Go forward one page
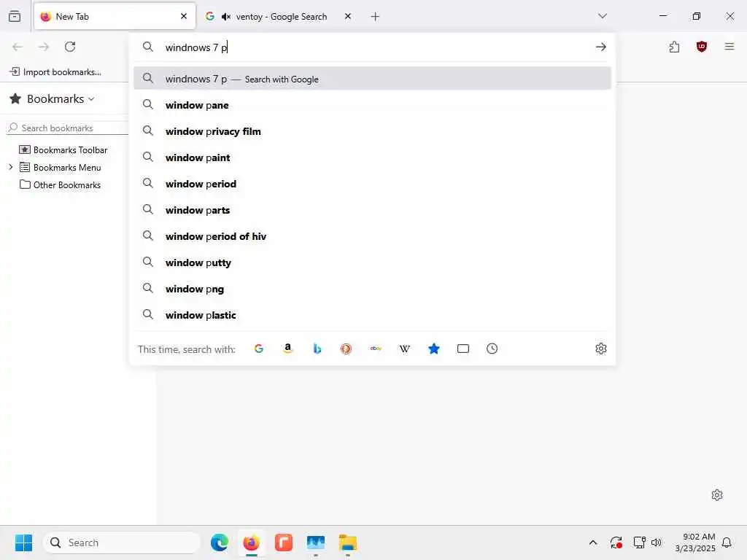 (43, 47)
